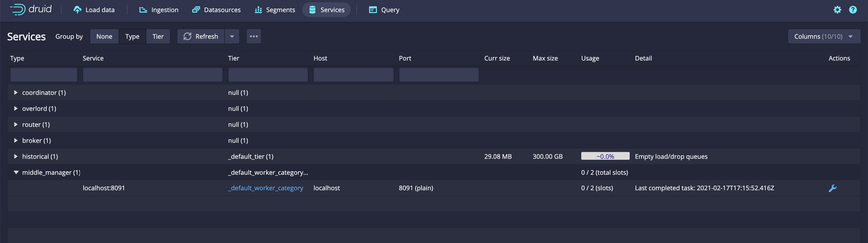This screenshot has height=243, width=868.
Task: Click the 0 / 2 (total slots) cell
Action: [604, 172]
